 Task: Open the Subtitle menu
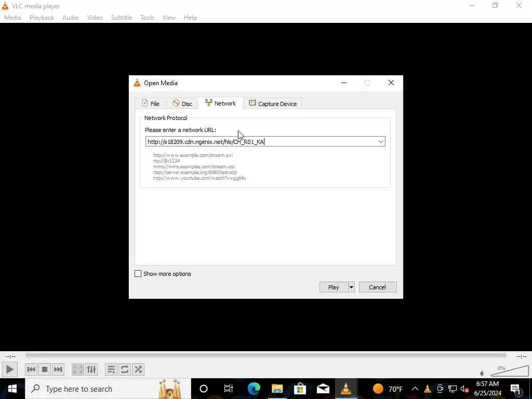122,18
